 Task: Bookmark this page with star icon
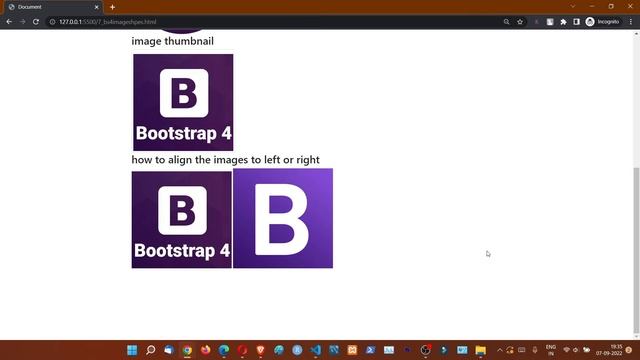(520, 22)
